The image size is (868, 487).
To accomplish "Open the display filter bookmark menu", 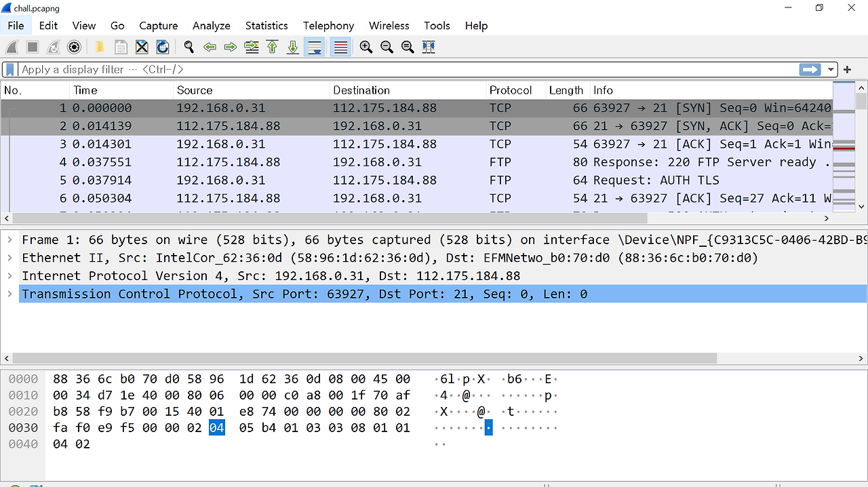I will click(x=10, y=69).
